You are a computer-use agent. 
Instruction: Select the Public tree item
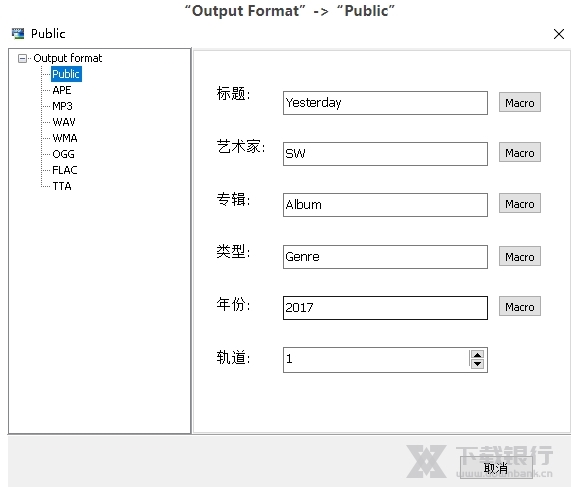[66, 74]
